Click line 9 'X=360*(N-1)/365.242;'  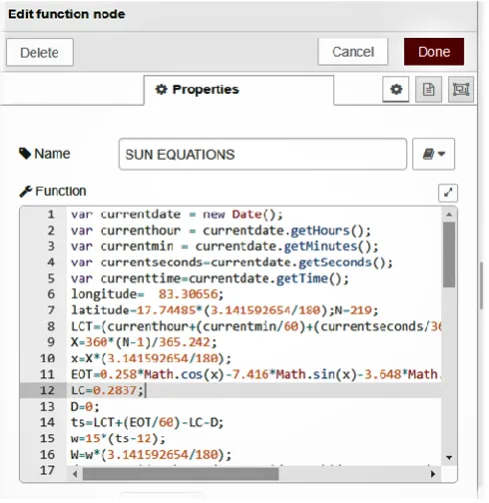pos(144,342)
